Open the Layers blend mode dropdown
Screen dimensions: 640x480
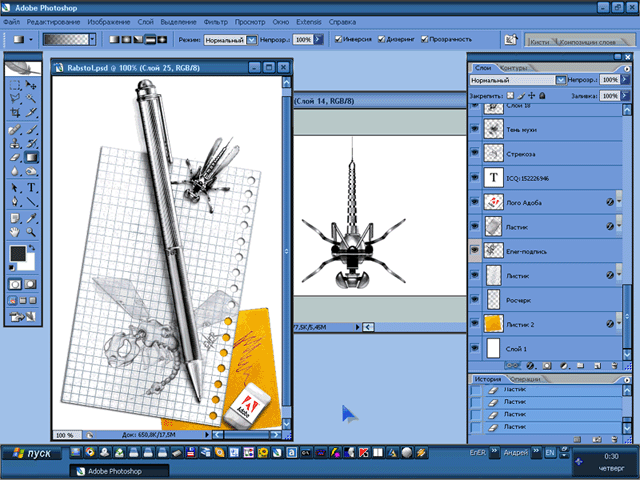pyautogui.click(x=560, y=80)
